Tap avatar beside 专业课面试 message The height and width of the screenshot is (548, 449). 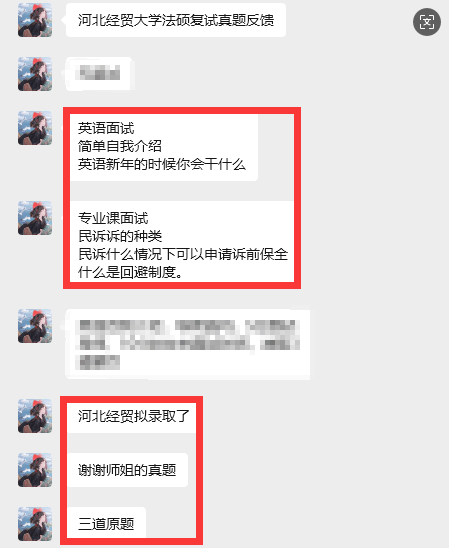point(35,218)
